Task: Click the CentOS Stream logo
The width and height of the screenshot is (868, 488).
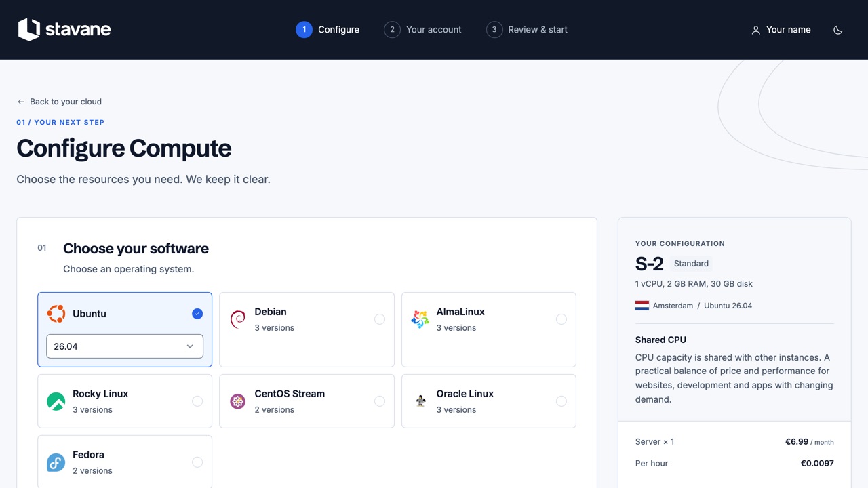Action: click(x=237, y=401)
